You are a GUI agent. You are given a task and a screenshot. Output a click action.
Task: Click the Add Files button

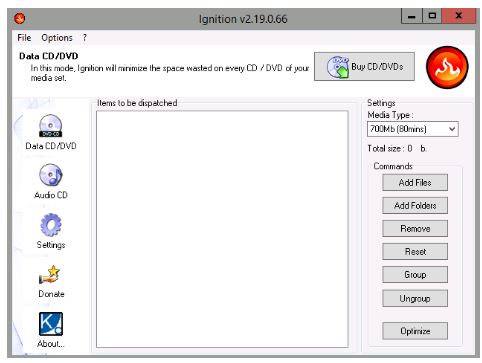[x=415, y=182]
